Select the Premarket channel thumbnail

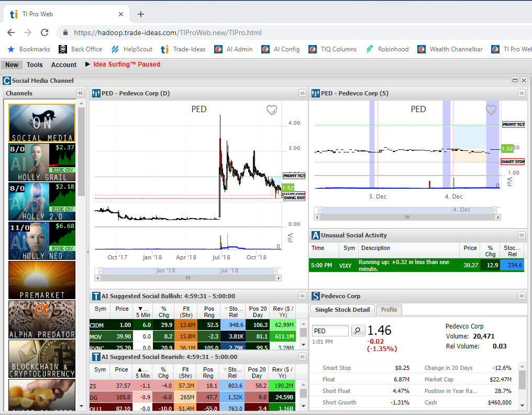(42, 280)
